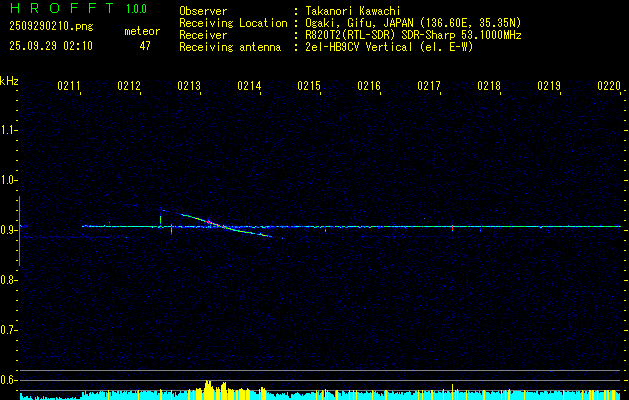The width and height of the screenshot is (629, 400).
Task: Click the 1.0 kHz axis label
Action: [8, 180]
